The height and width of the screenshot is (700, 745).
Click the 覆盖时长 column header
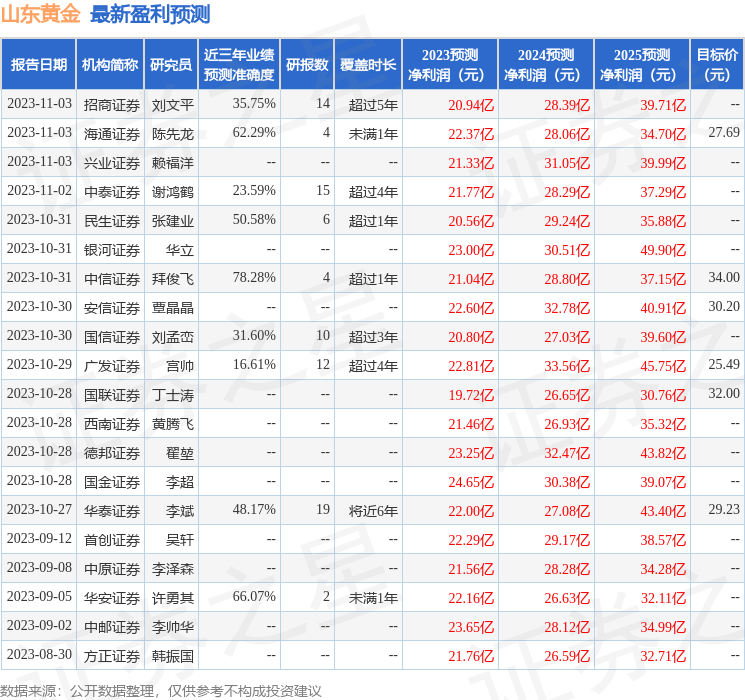pyautogui.click(x=368, y=65)
